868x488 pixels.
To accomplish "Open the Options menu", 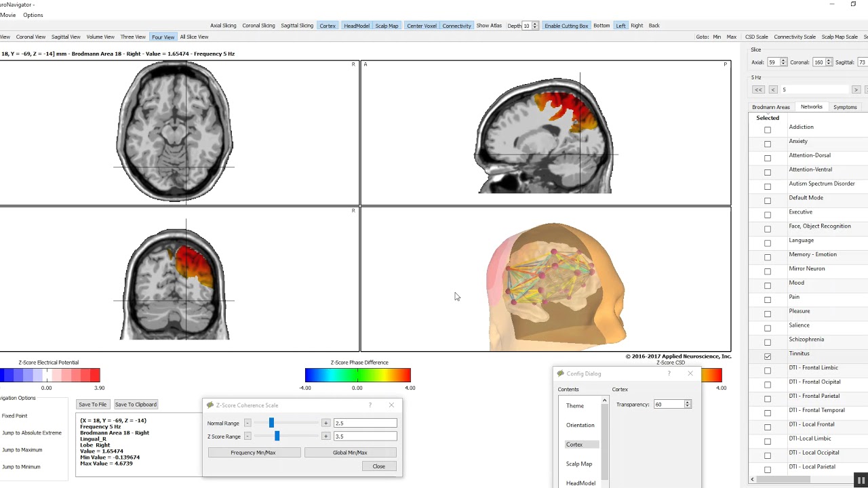I will click(x=33, y=15).
